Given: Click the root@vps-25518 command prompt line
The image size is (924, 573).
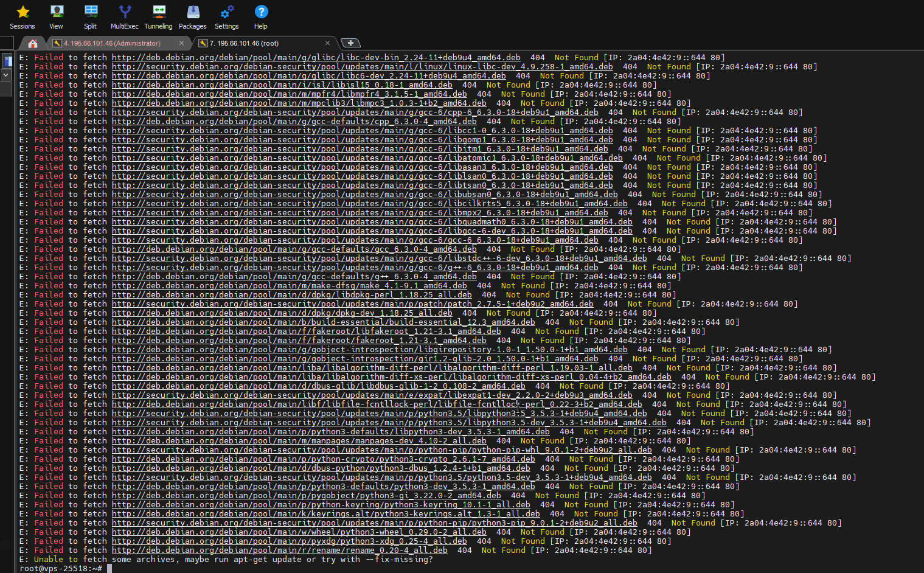Looking at the screenshot, I should (x=61, y=568).
